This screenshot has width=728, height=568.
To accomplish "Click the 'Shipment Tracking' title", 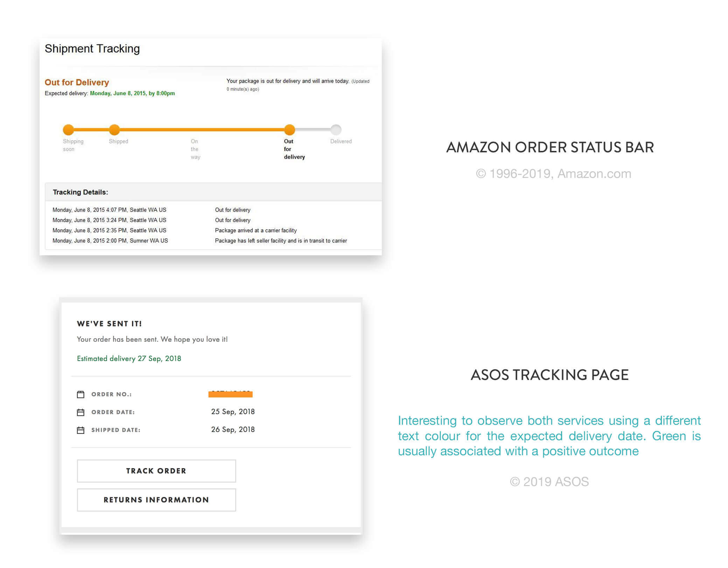I will [x=92, y=49].
